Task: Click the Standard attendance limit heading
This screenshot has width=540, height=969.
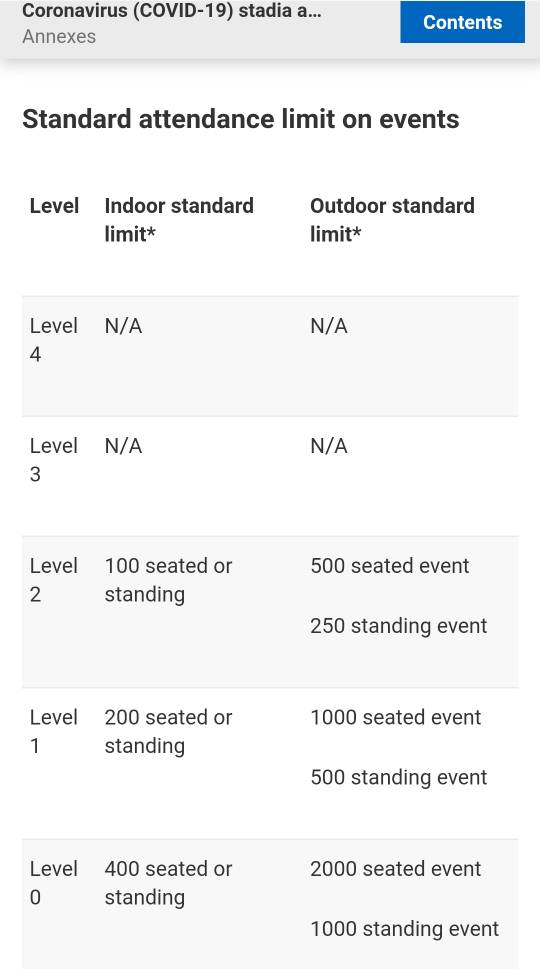Action: (241, 119)
